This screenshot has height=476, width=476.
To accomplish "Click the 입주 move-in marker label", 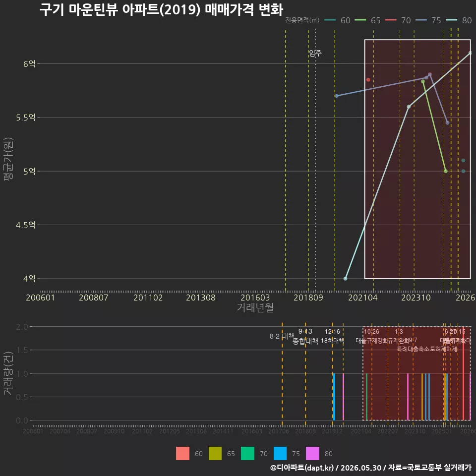I will pyautogui.click(x=315, y=54).
